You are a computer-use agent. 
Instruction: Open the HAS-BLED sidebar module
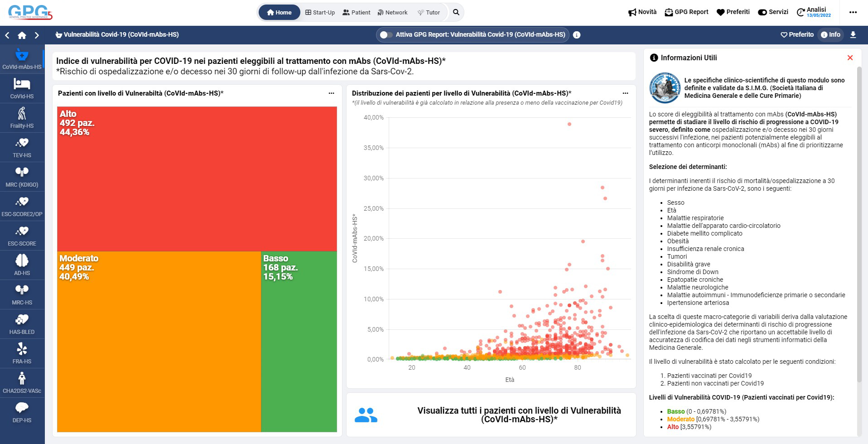coord(22,324)
